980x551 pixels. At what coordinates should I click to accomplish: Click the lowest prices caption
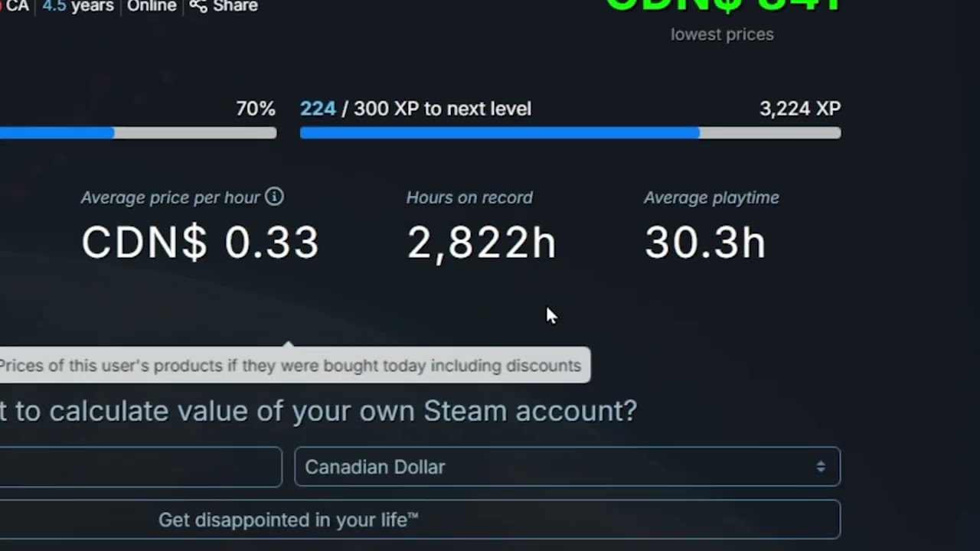pos(722,34)
